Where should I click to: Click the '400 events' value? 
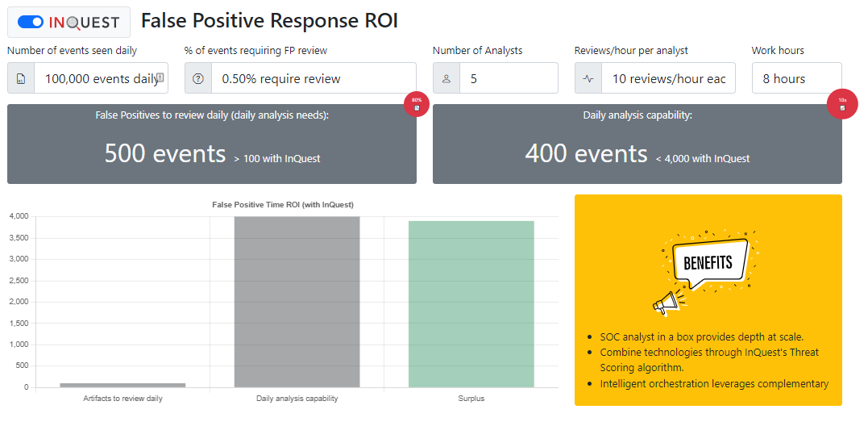click(586, 153)
